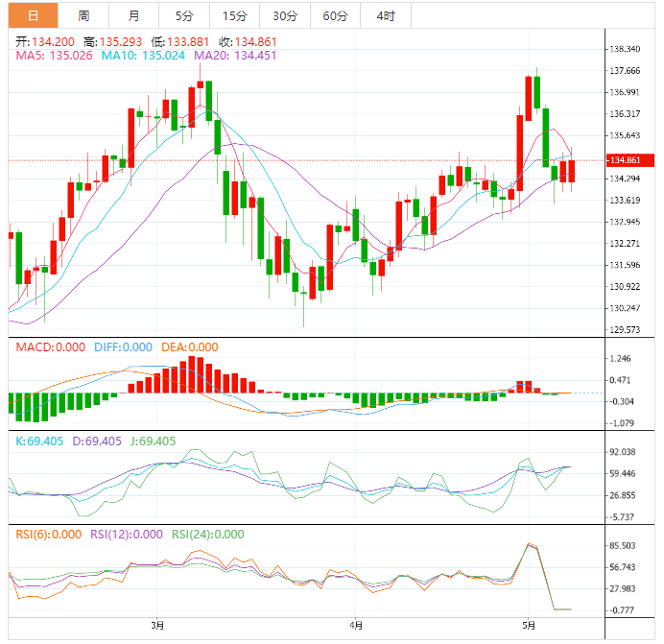Switch to the 4时 chart tab

pyautogui.click(x=385, y=16)
